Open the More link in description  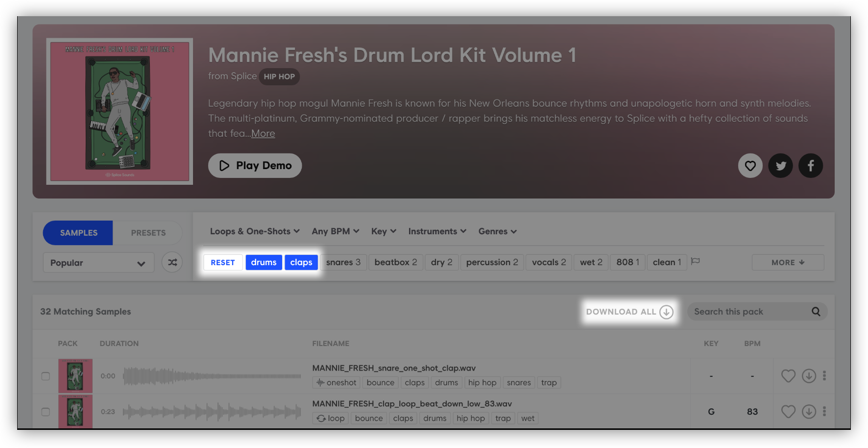263,134
